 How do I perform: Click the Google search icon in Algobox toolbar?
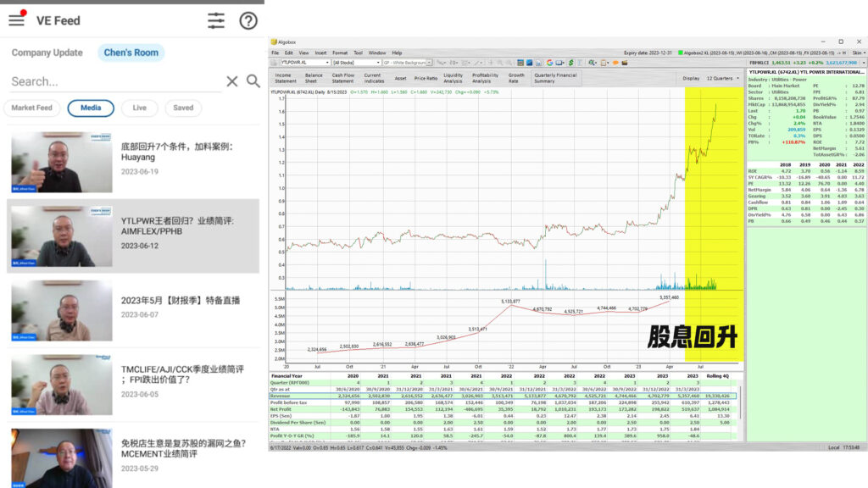[x=549, y=63]
